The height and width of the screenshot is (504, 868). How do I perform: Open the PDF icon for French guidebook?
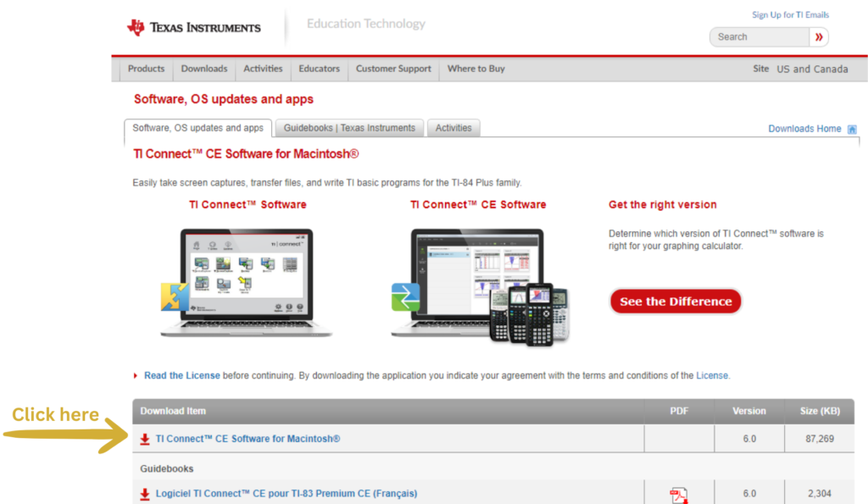point(678,495)
